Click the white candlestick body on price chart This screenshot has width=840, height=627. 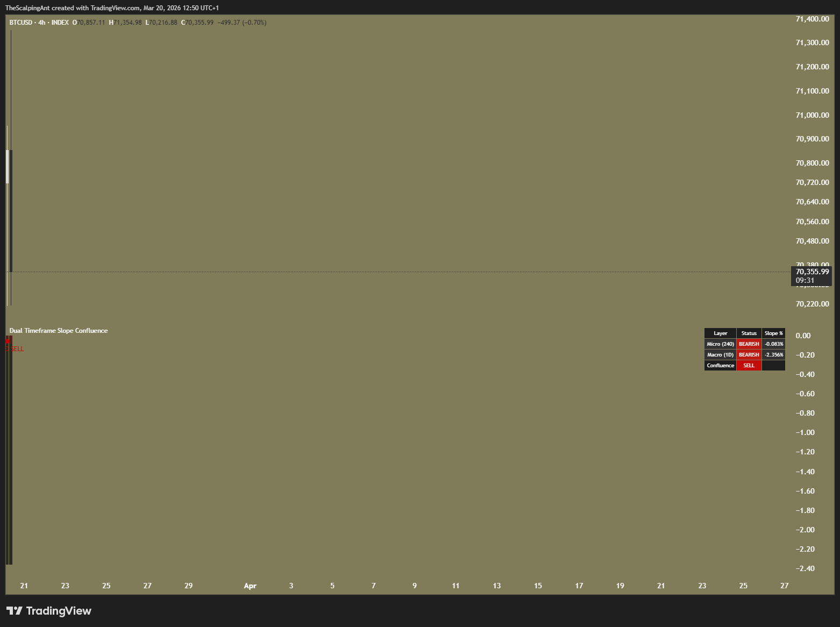[7, 167]
